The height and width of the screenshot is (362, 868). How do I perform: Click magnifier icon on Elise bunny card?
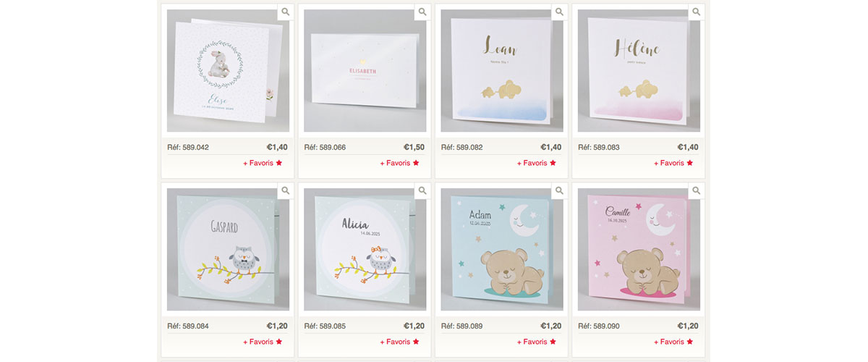[x=286, y=12]
